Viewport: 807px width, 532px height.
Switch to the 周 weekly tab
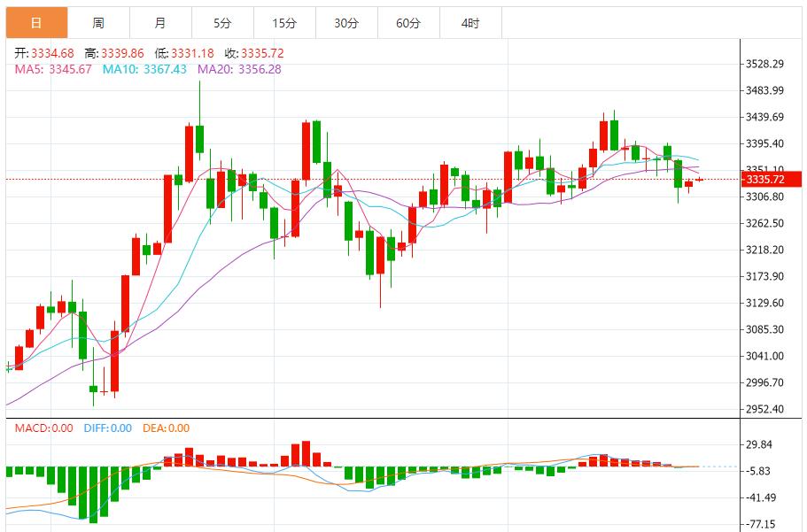click(x=98, y=23)
